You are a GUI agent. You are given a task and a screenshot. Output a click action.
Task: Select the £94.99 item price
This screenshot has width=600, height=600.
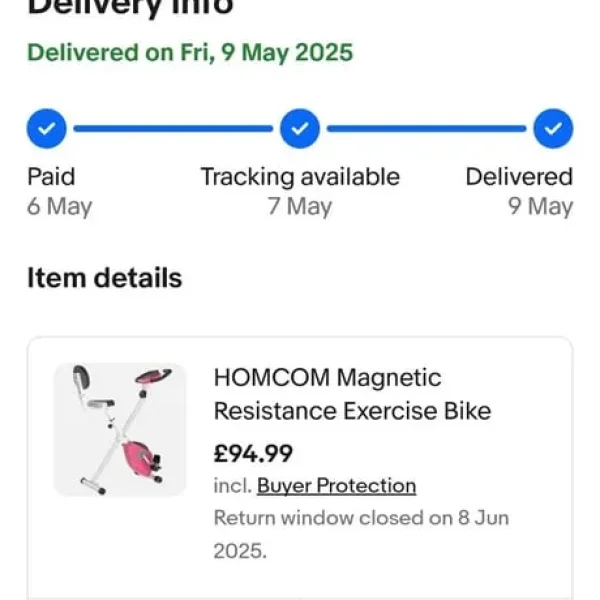click(x=253, y=454)
